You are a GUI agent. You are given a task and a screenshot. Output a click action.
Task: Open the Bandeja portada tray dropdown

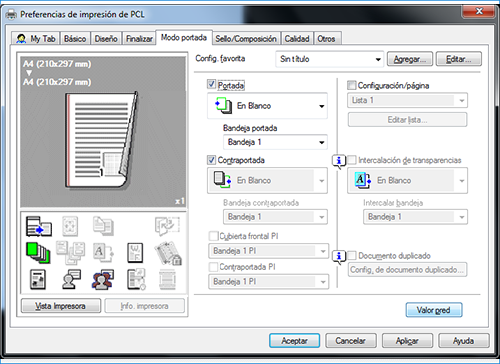pos(275,142)
